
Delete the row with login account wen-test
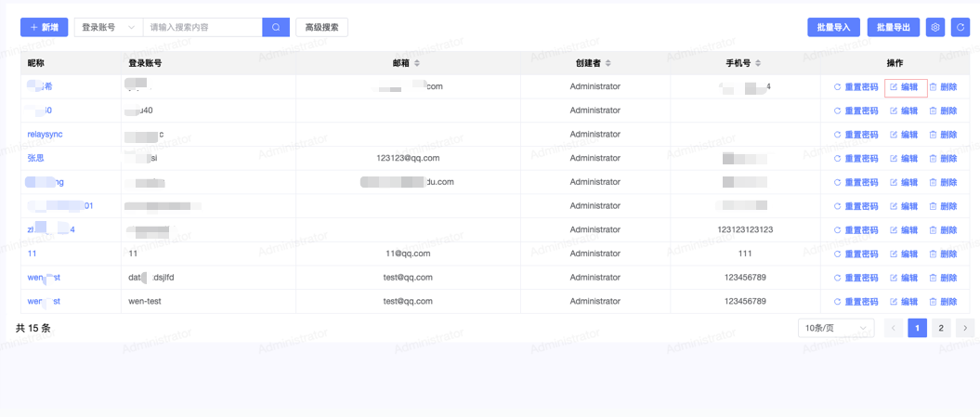[943, 301]
